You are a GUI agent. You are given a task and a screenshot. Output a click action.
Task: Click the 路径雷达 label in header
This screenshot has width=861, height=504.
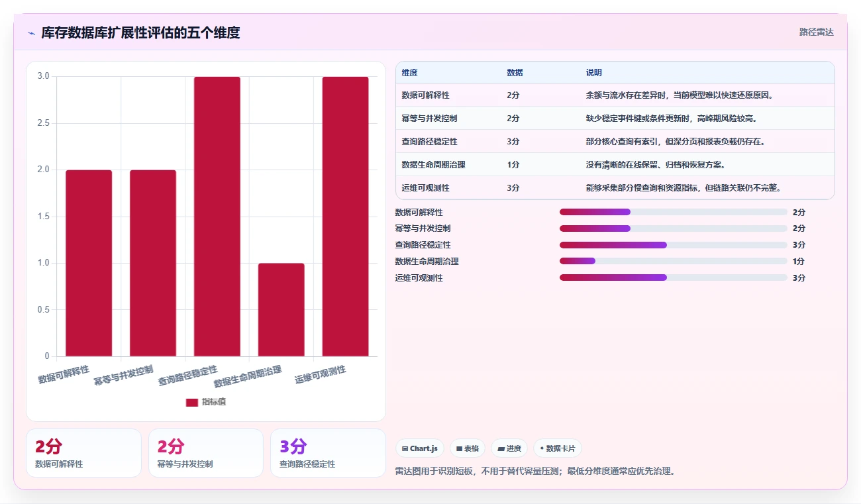tap(816, 32)
